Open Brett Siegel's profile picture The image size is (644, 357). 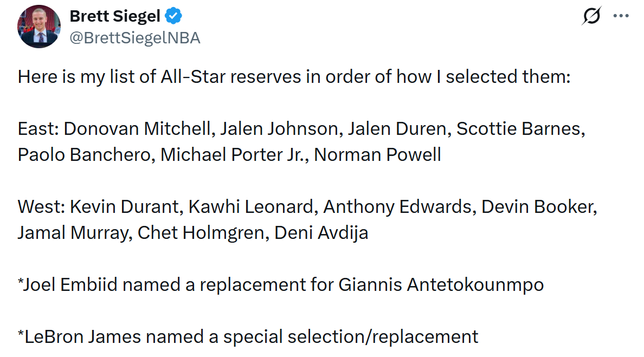(39, 27)
